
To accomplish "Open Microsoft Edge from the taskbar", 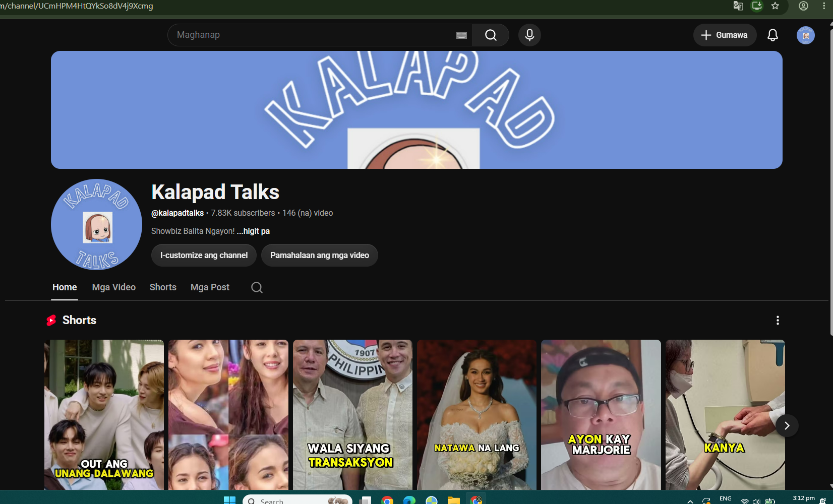I will (x=409, y=500).
